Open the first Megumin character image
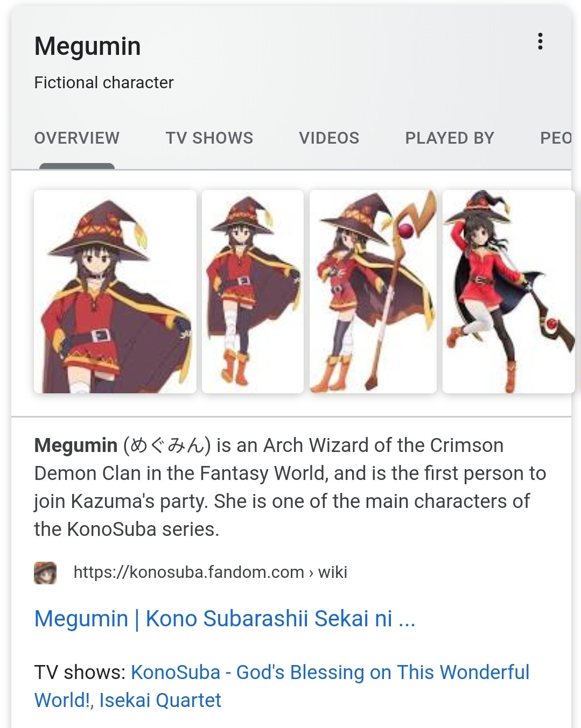 tap(114, 291)
